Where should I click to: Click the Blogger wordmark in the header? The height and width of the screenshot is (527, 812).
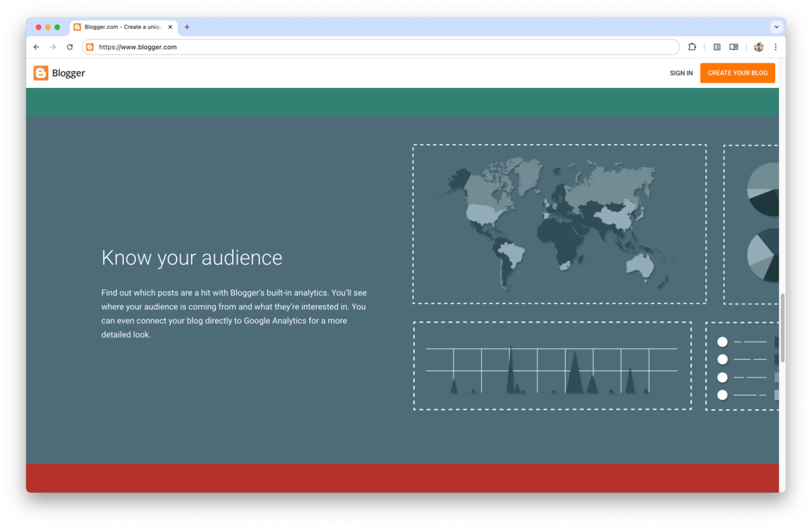click(68, 72)
